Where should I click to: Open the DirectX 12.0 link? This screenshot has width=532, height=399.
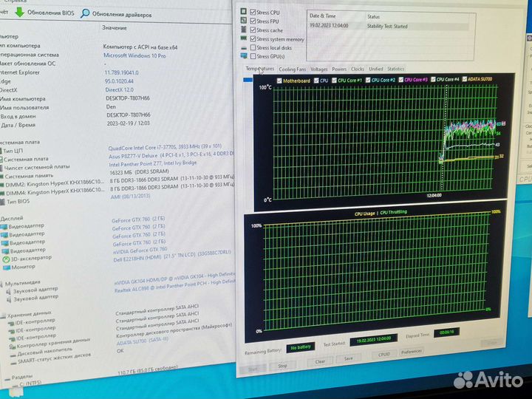tap(119, 90)
